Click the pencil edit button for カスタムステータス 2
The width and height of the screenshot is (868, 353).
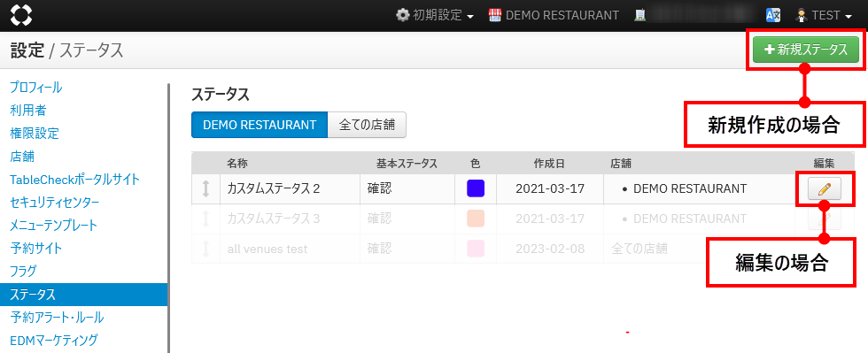(825, 188)
